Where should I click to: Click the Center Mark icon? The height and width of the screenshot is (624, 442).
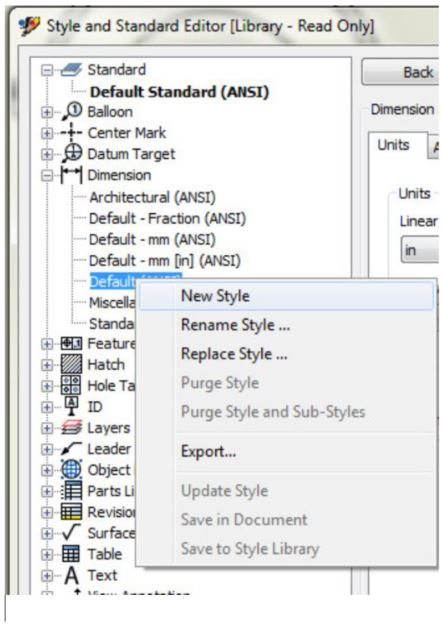(72, 133)
